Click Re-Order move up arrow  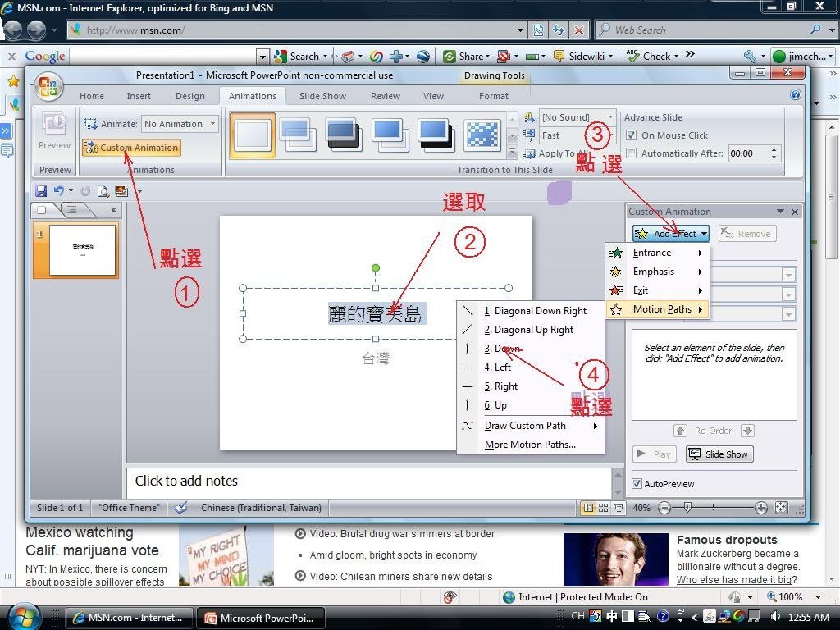(x=680, y=431)
